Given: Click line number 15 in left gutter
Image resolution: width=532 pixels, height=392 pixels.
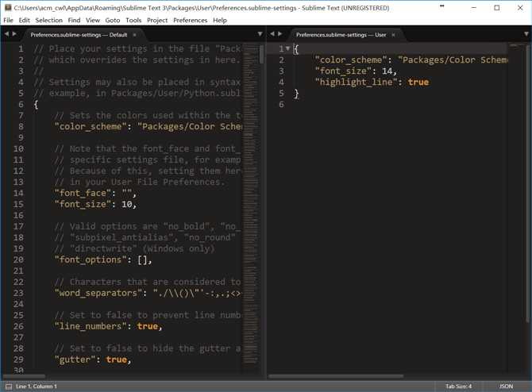Looking at the screenshot, I should point(18,204).
